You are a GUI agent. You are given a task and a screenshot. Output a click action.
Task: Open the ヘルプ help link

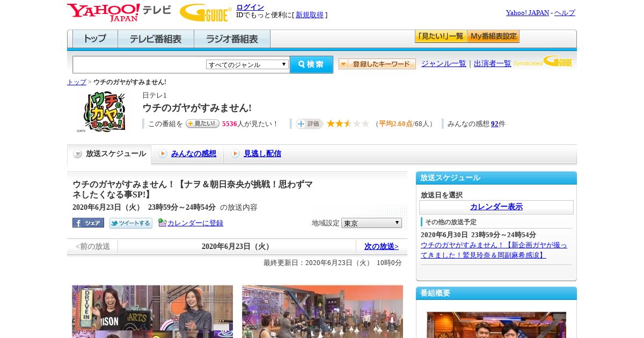point(565,13)
